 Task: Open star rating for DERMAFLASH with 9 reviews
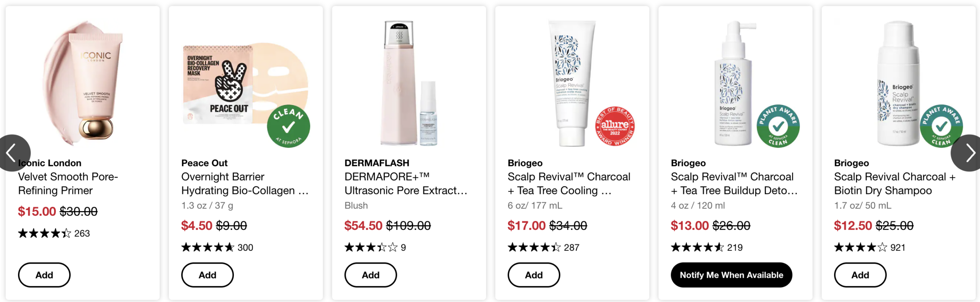[371, 247]
